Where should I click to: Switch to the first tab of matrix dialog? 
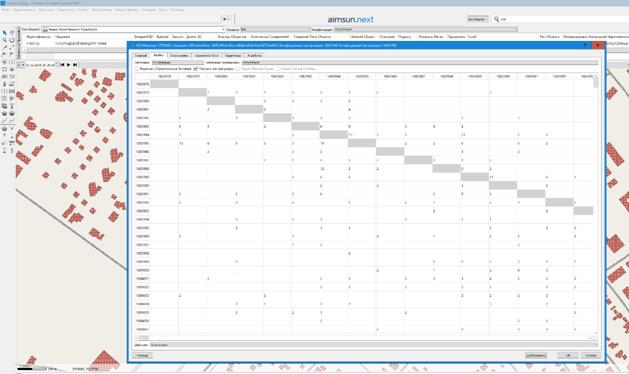(x=141, y=55)
